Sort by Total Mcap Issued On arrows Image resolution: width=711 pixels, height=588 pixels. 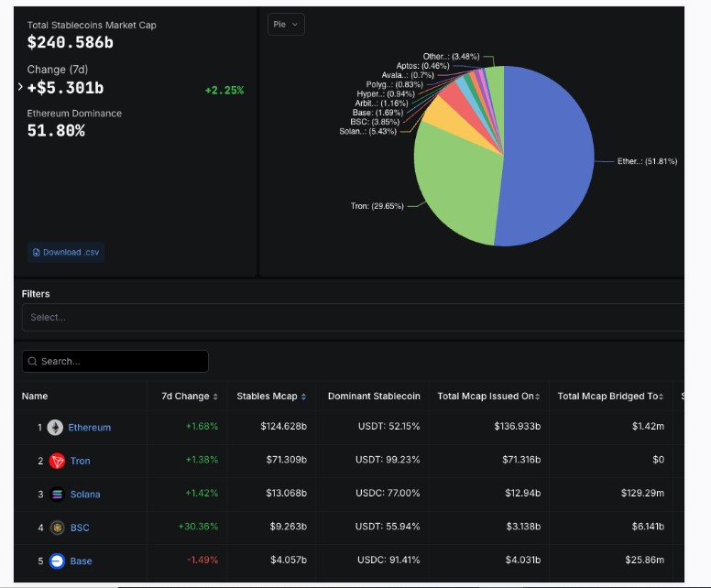point(537,397)
